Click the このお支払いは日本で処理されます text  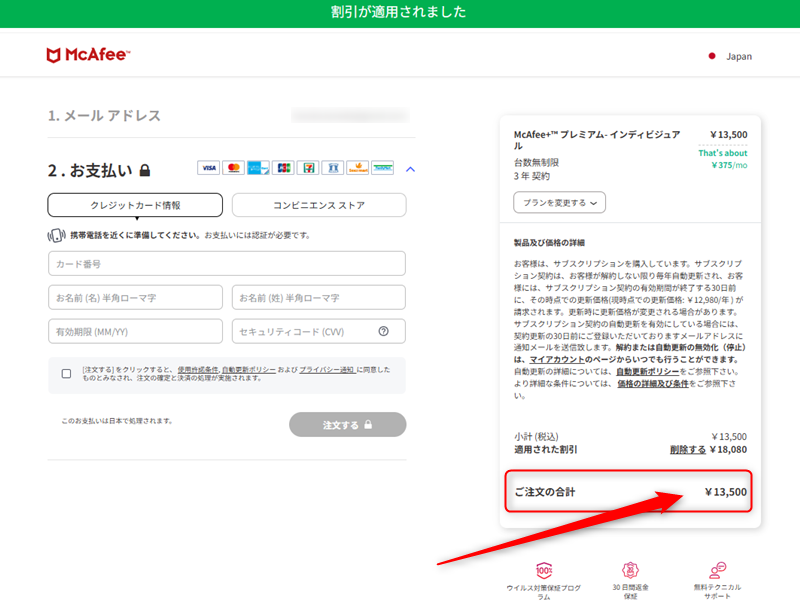coord(117,421)
